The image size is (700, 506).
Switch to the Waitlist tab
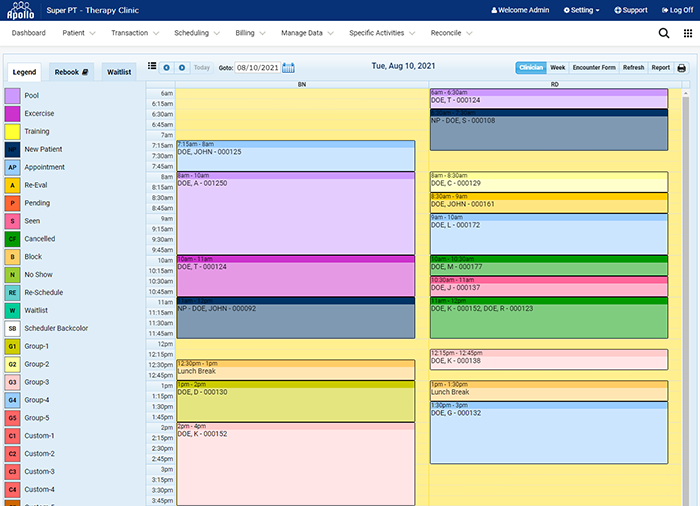click(119, 72)
